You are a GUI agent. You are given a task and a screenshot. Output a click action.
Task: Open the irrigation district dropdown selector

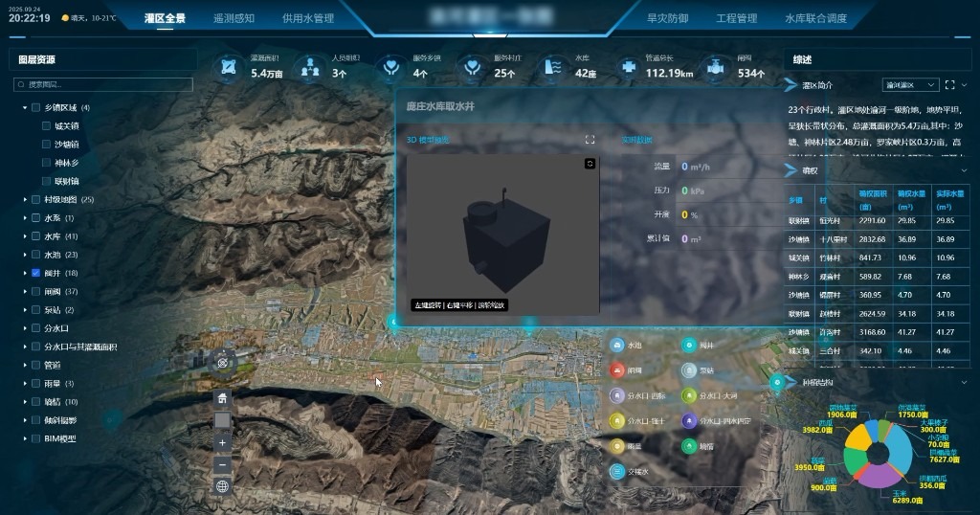(x=911, y=84)
